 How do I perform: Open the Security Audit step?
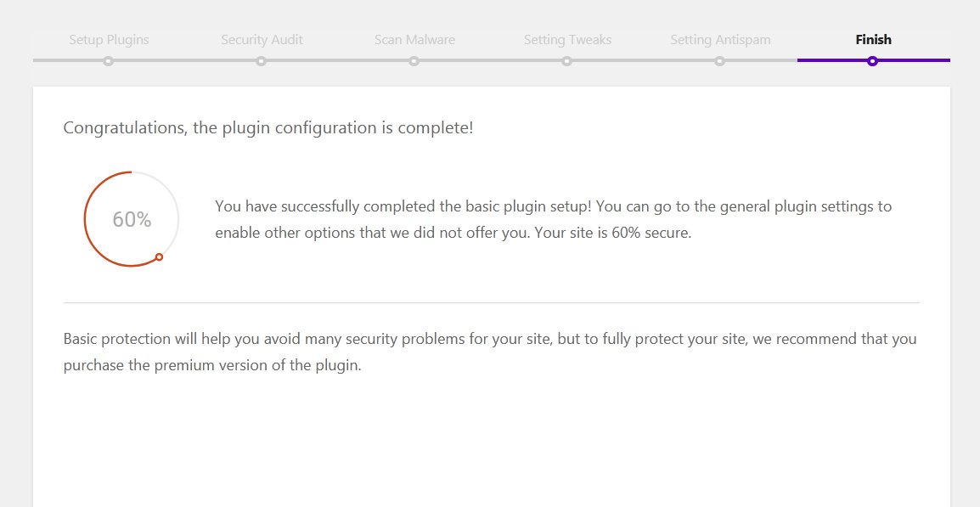pyautogui.click(x=262, y=40)
